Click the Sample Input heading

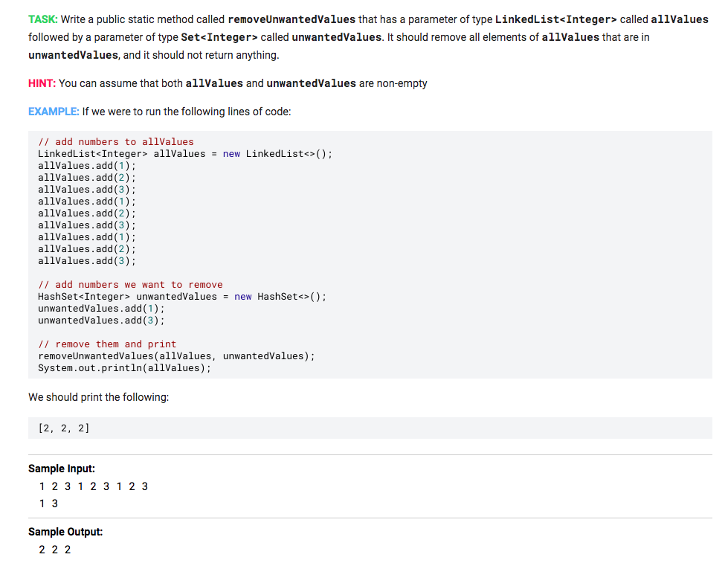62,469
